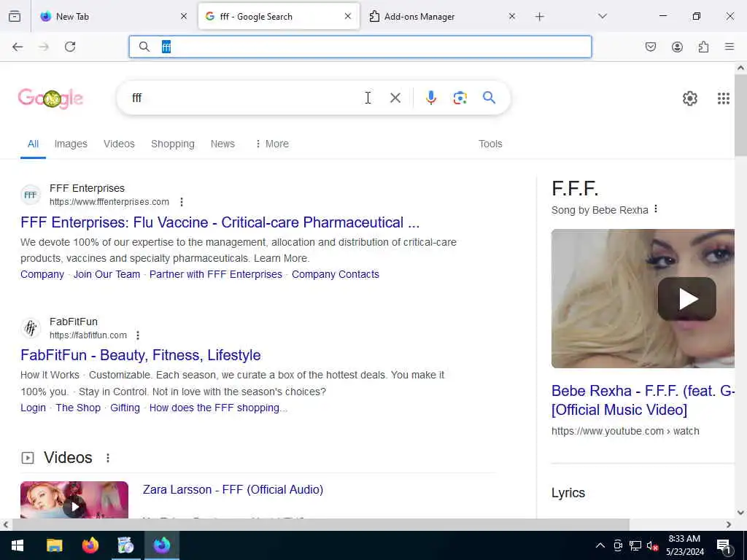
Task: Open the FabFitFun Login sitelink
Action: 33,408
